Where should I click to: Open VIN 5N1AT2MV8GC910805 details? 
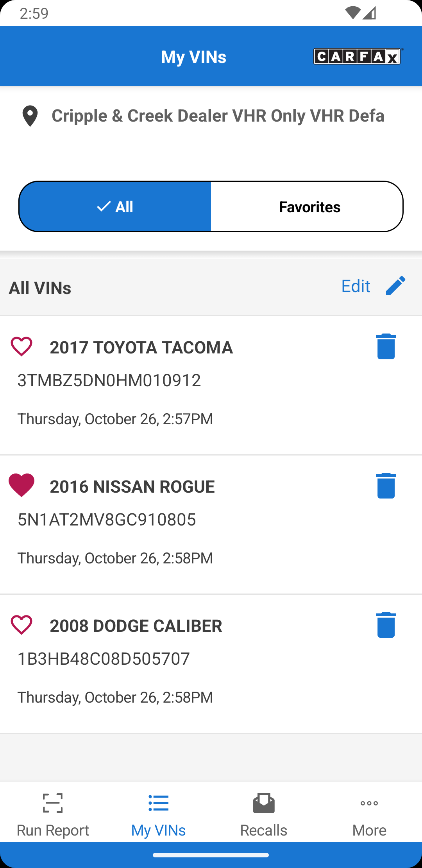tap(107, 520)
